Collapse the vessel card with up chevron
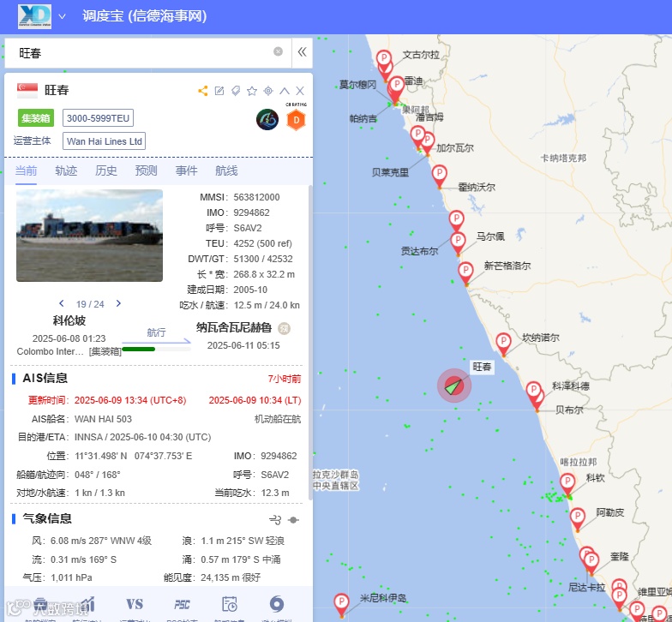This screenshot has height=622, width=672. tap(285, 91)
